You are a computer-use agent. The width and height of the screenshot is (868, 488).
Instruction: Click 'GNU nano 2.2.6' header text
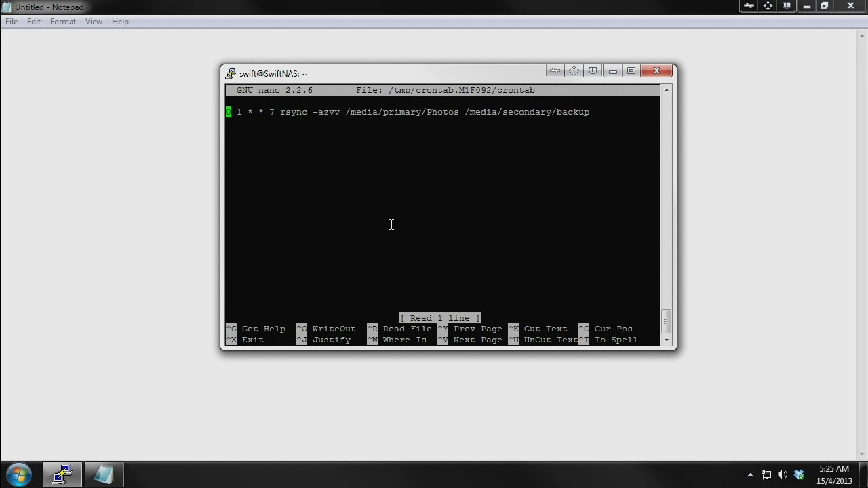click(x=275, y=90)
